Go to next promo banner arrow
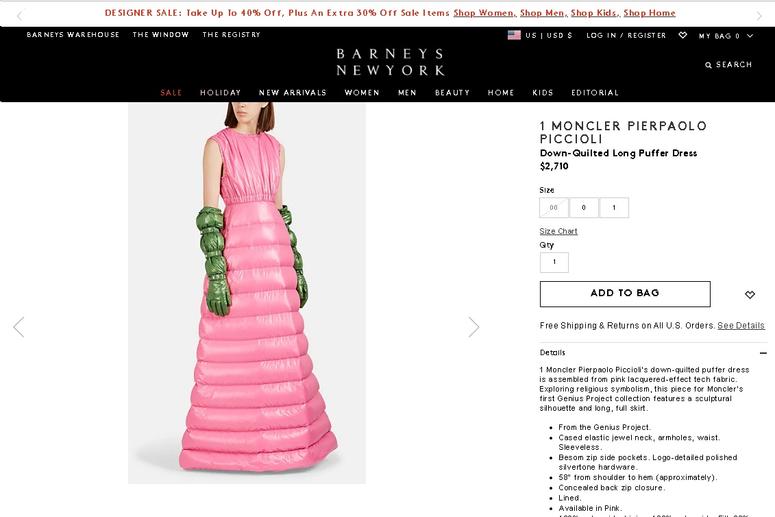This screenshot has width=775, height=517. 759,16
